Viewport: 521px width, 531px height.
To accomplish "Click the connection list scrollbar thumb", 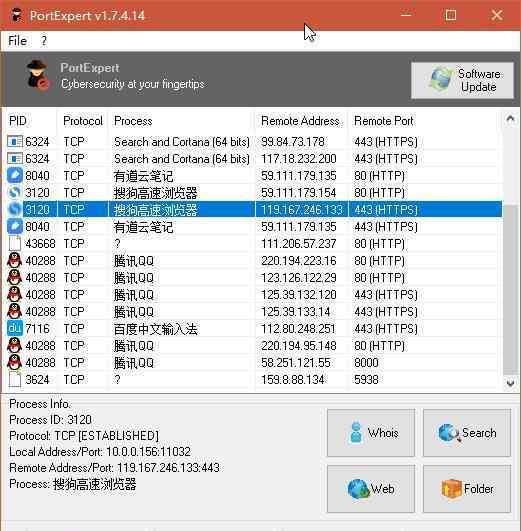I will [x=510, y=290].
